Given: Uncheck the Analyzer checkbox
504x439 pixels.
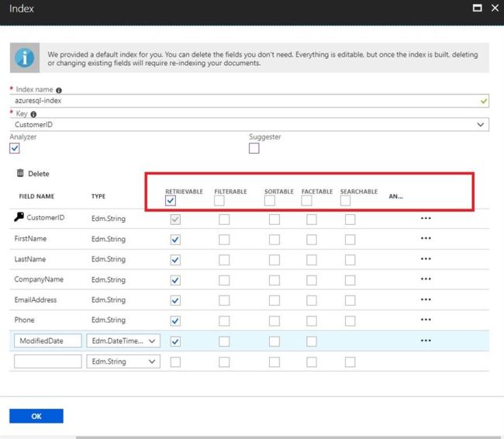Looking at the screenshot, I should pyautogui.click(x=15, y=148).
